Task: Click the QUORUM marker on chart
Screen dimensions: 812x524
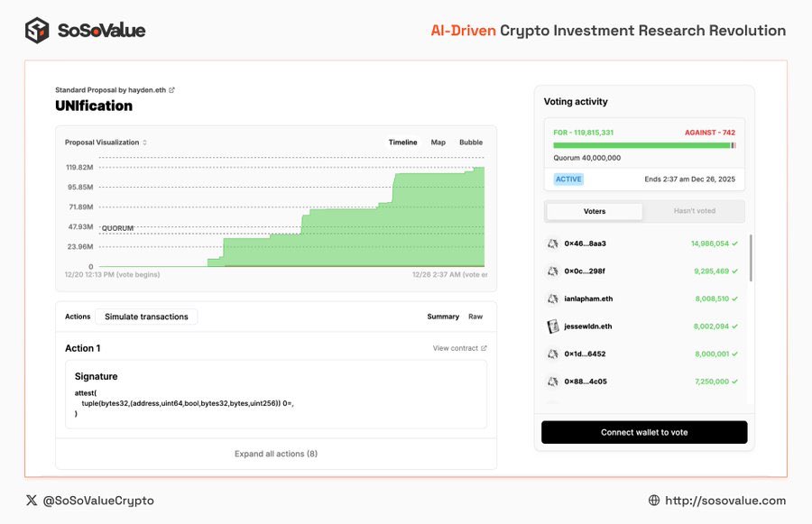Action: 117,228
